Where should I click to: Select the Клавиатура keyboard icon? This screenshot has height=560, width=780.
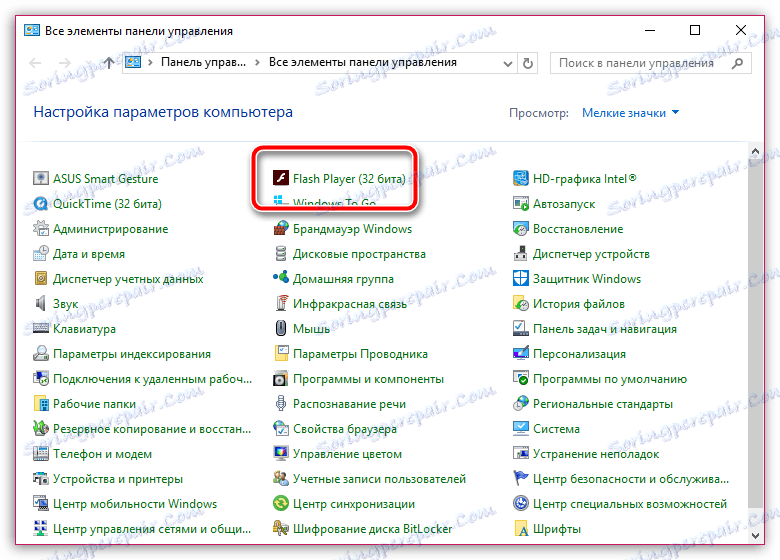[x=40, y=328]
